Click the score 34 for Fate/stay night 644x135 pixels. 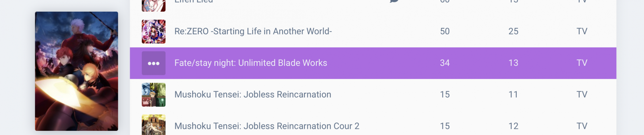click(x=445, y=63)
